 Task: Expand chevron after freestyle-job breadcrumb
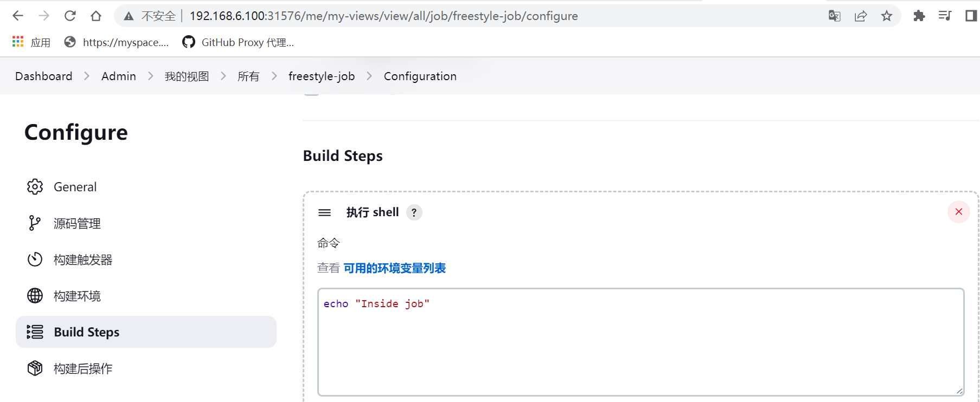(x=369, y=76)
